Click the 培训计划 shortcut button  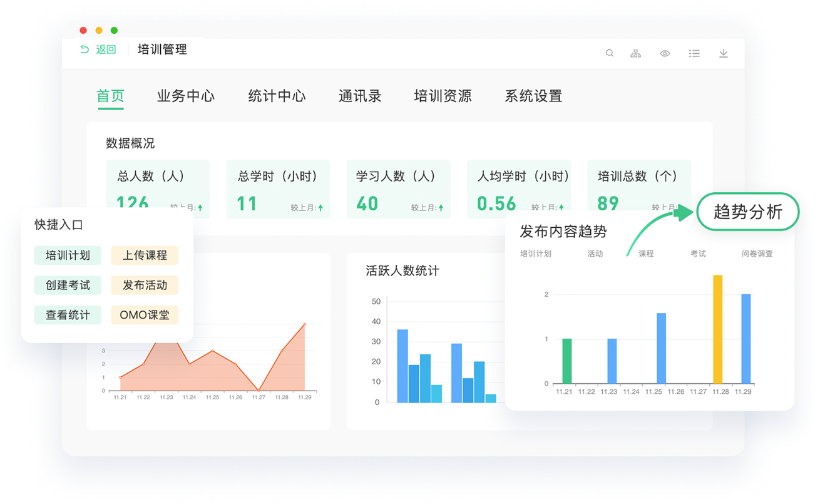(68, 255)
